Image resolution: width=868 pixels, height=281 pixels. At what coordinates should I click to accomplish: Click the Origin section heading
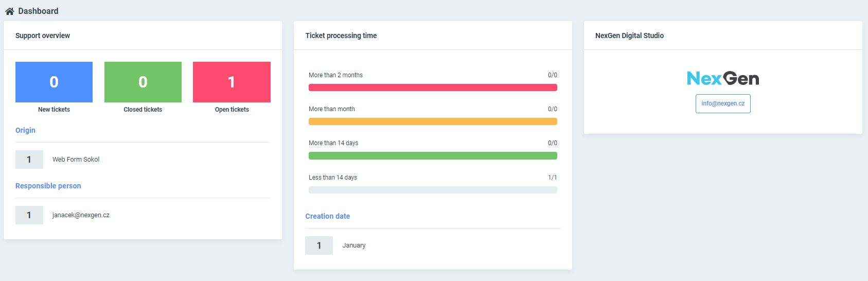tap(25, 130)
